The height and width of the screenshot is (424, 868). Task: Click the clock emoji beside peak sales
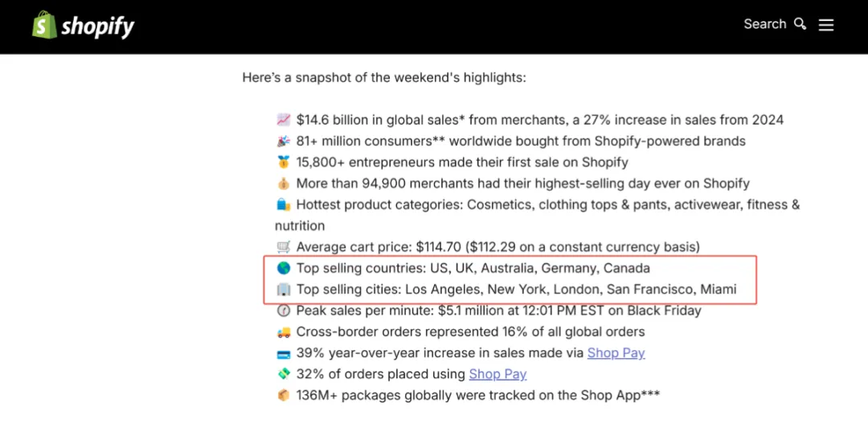(x=284, y=311)
